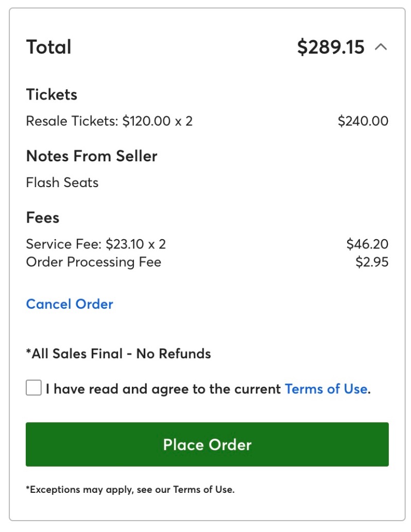Select the $2.95 processing fee amount
411x532 pixels.
[372, 262]
